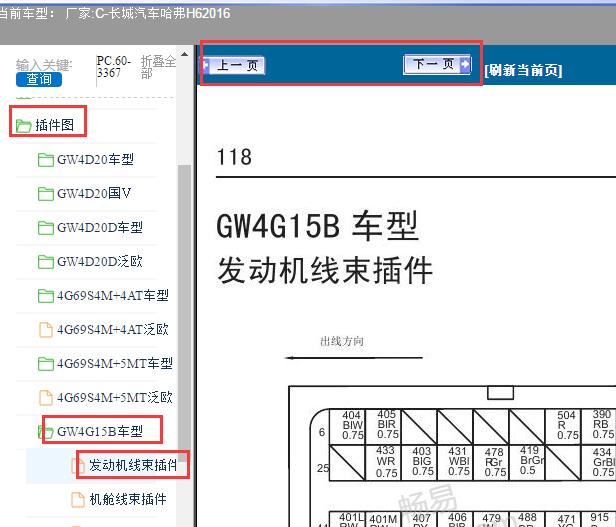The width and height of the screenshot is (616, 527).
Task: Click the PC.60-3367 link
Action: [x=113, y=67]
